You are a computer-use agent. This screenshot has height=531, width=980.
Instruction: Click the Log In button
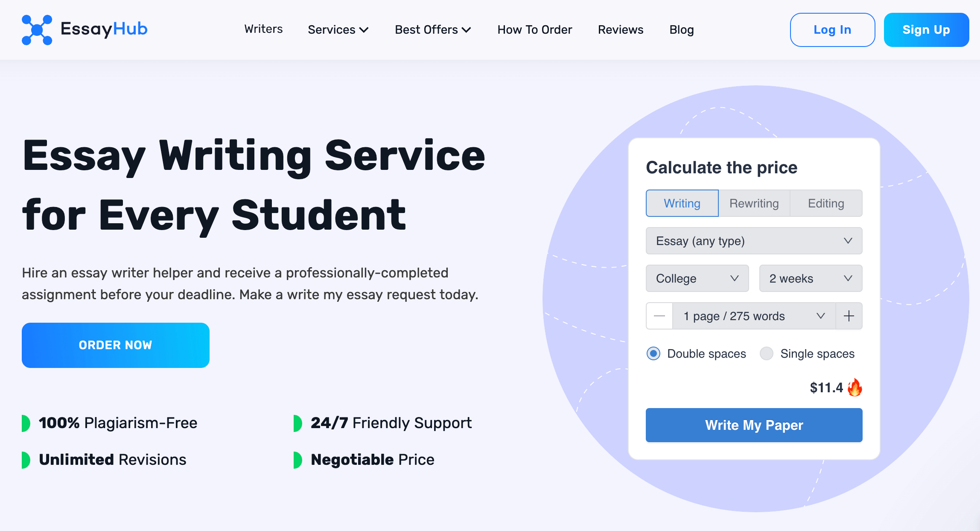(x=832, y=30)
